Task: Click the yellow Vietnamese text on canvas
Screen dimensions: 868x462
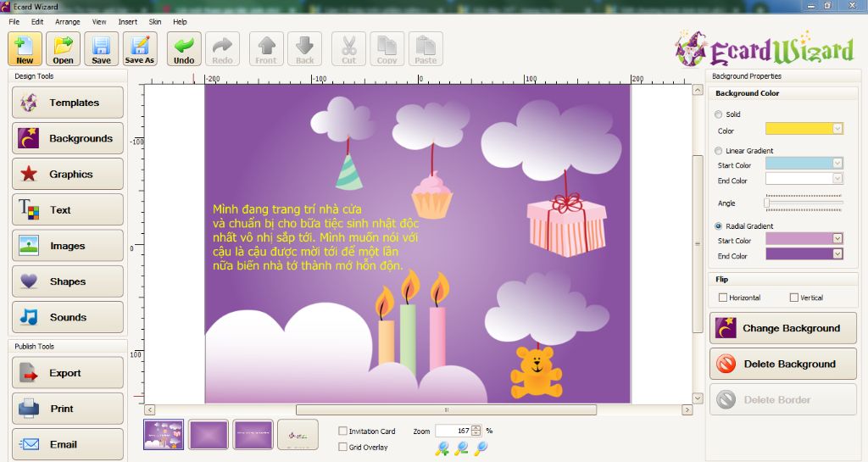Action: pos(315,237)
